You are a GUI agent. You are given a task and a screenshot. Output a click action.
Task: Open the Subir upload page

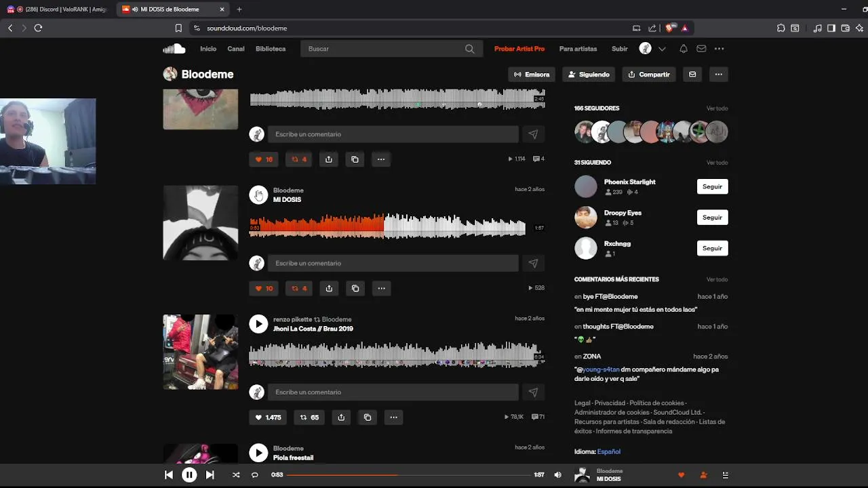(620, 49)
